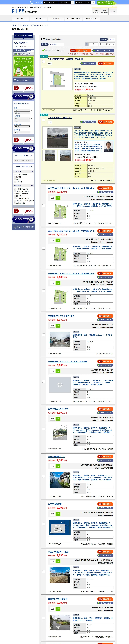129x644 pixels.
Task: Open アパート マンション top menu
Action: 96,11
